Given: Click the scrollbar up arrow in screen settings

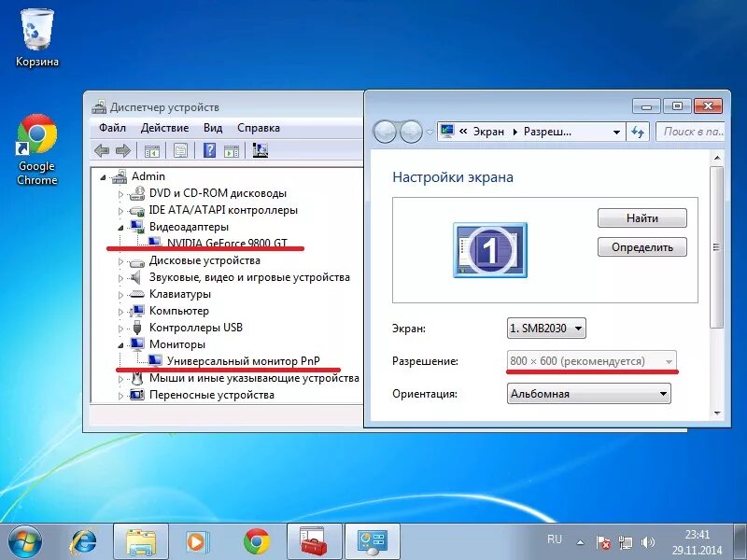Looking at the screenshot, I should pyautogui.click(x=717, y=157).
